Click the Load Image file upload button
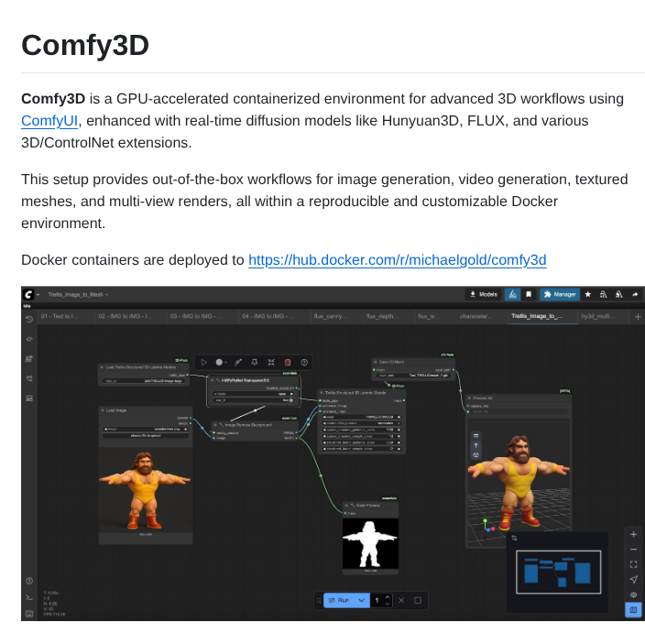This screenshot has width=645, height=644. [146, 435]
